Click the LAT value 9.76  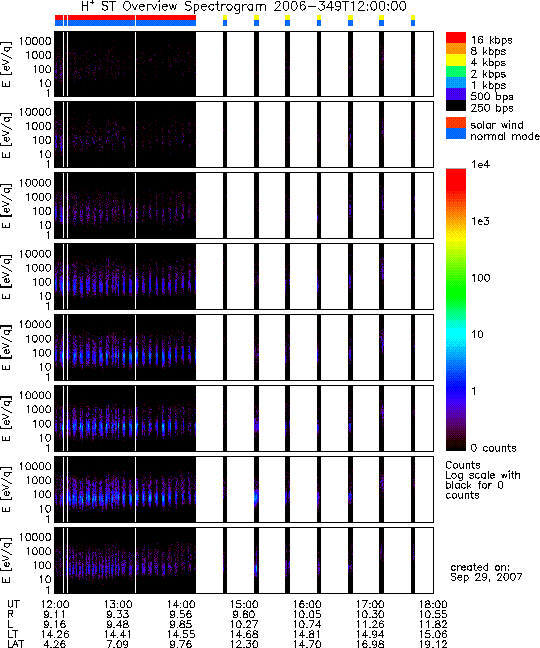pyautogui.click(x=181, y=643)
